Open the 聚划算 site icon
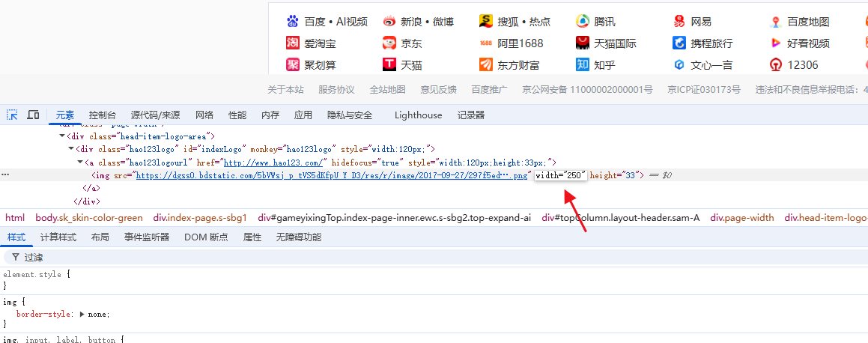The width and height of the screenshot is (868, 343). click(292, 64)
